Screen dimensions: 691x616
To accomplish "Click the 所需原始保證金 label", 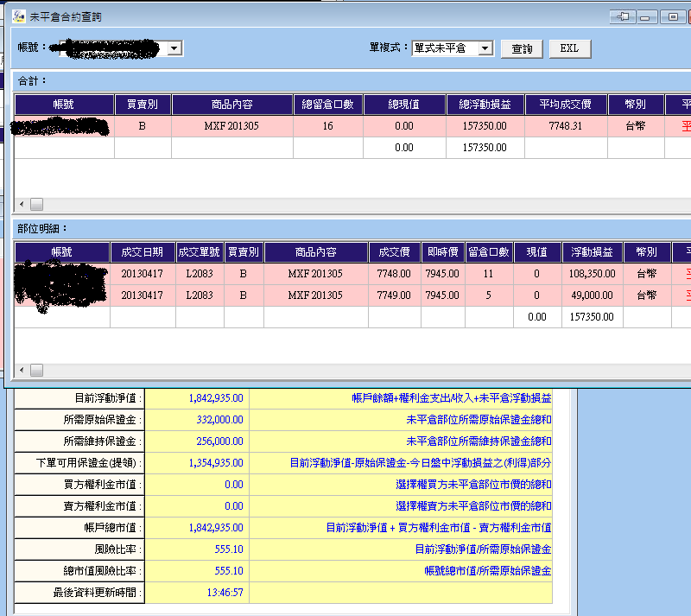I will click(103, 420).
